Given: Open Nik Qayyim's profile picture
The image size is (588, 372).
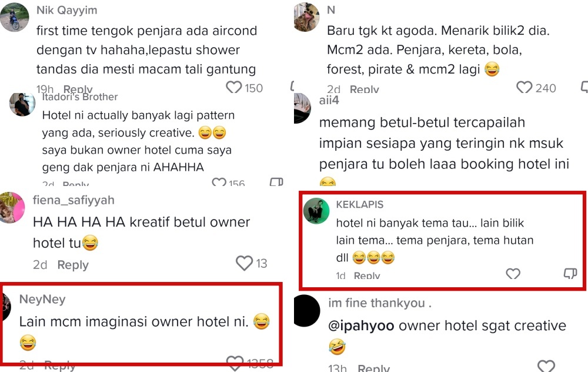Looking at the screenshot, I should 14,17.
